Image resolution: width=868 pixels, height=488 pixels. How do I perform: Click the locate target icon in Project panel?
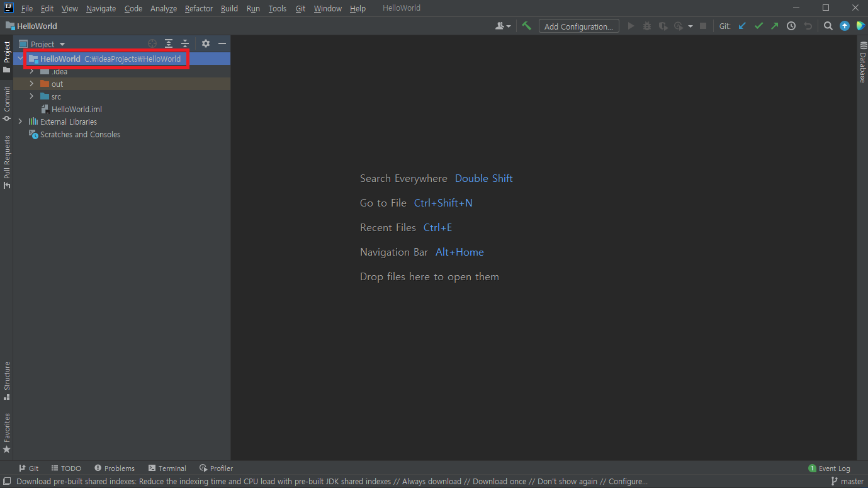tap(152, 43)
